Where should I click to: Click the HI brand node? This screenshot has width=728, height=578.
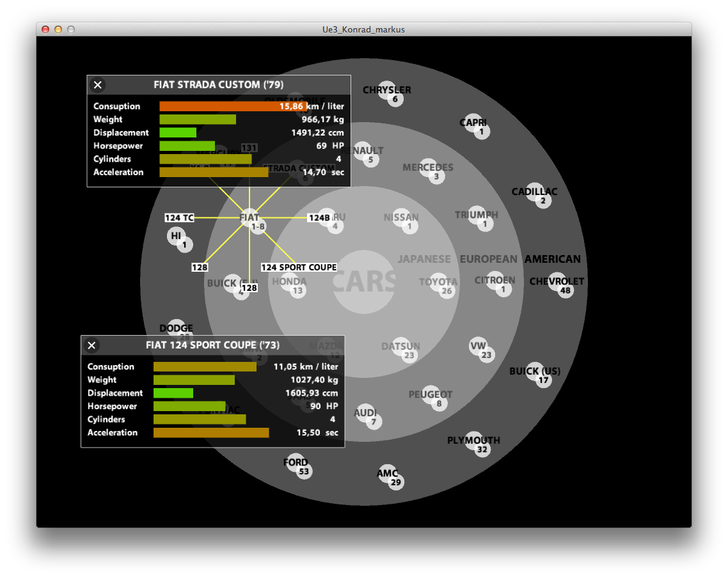177,237
